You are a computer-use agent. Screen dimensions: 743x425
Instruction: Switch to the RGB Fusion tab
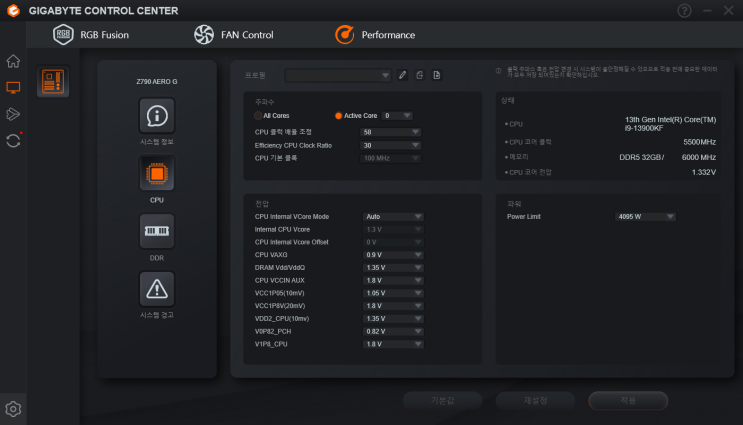[x=91, y=35]
